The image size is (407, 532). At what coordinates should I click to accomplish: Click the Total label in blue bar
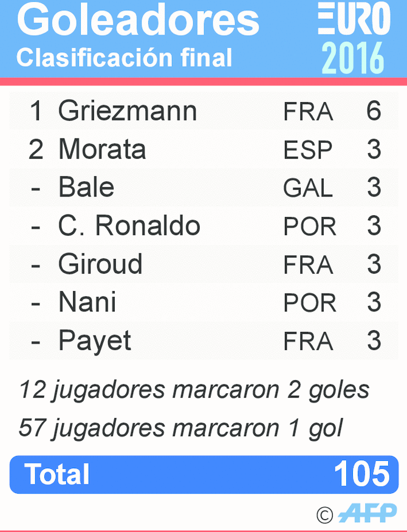[x=56, y=475]
